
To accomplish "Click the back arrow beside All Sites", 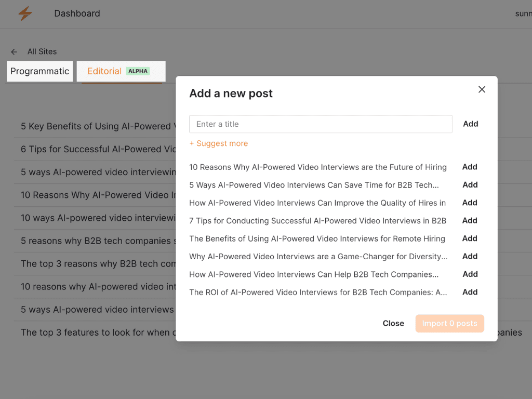I will [x=14, y=51].
